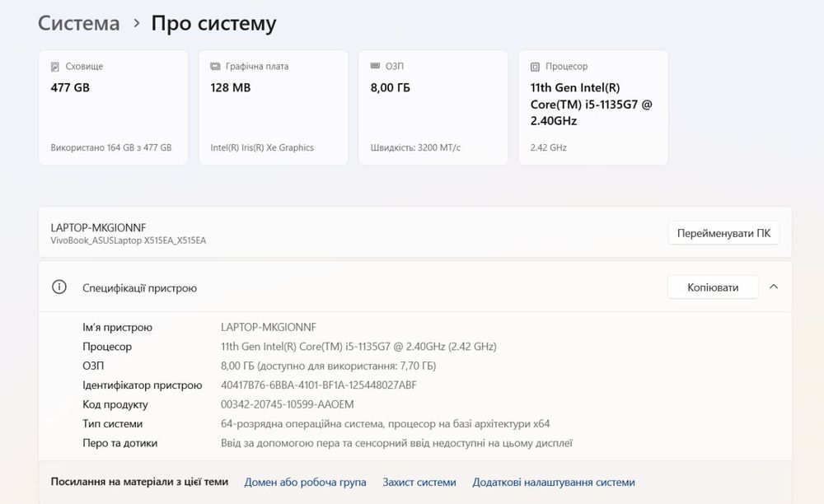Open the Графічна плата 128 MB card

[274, 108]
